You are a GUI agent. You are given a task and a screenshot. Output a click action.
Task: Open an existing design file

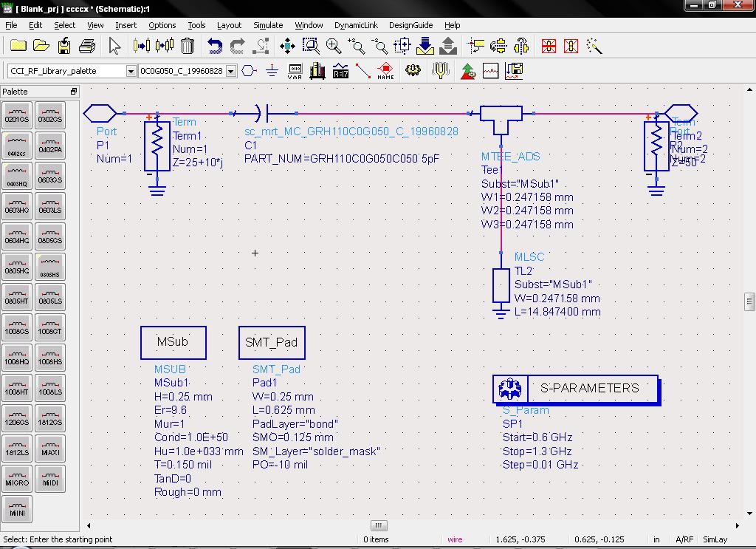pyautogui.click(x=41, y=46)
